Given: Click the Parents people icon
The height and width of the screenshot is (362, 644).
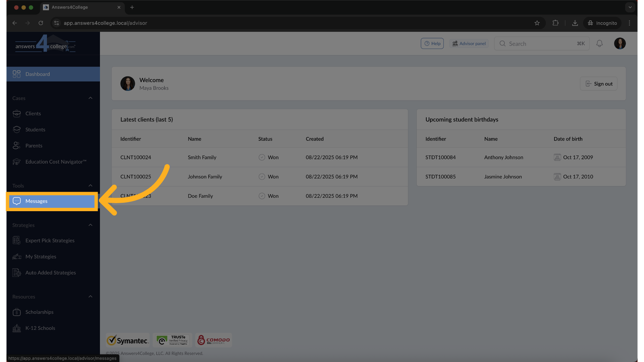Looking at the screenshot, I should (x=16, y=145).
